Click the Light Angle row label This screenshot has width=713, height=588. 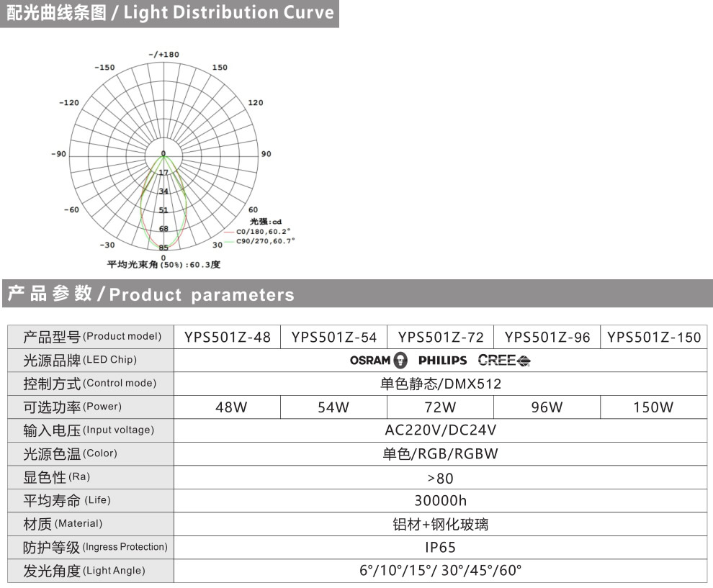(x=84, y=571)
